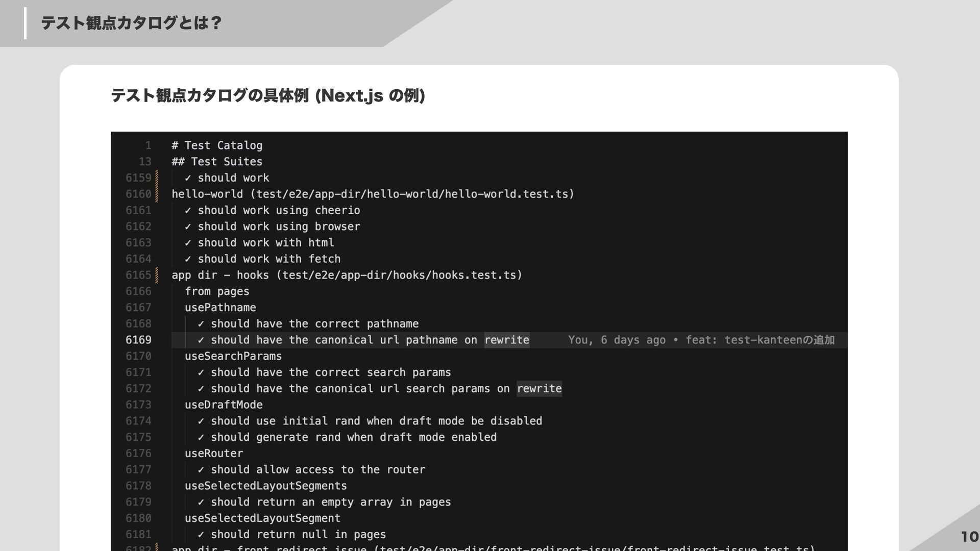Screen dimensions: 980x551
Task: Click checkmark beside 'should generate rand when draft mode enabled'
Action: coord(201,437)
